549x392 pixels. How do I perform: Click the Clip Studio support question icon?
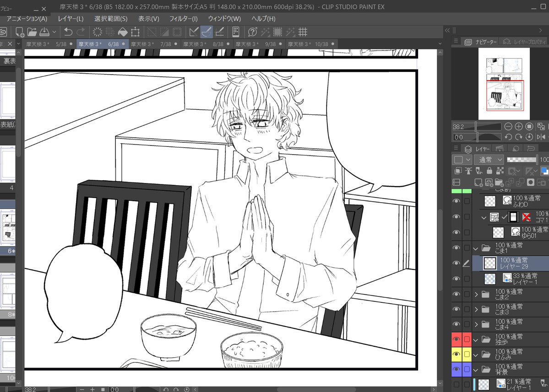(252, 32)
